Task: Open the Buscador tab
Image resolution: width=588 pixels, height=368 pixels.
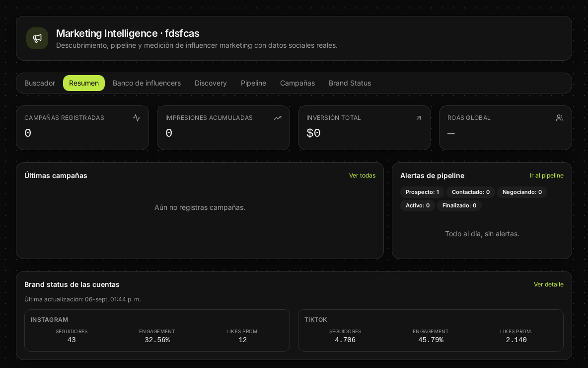Action: (40, 83)
